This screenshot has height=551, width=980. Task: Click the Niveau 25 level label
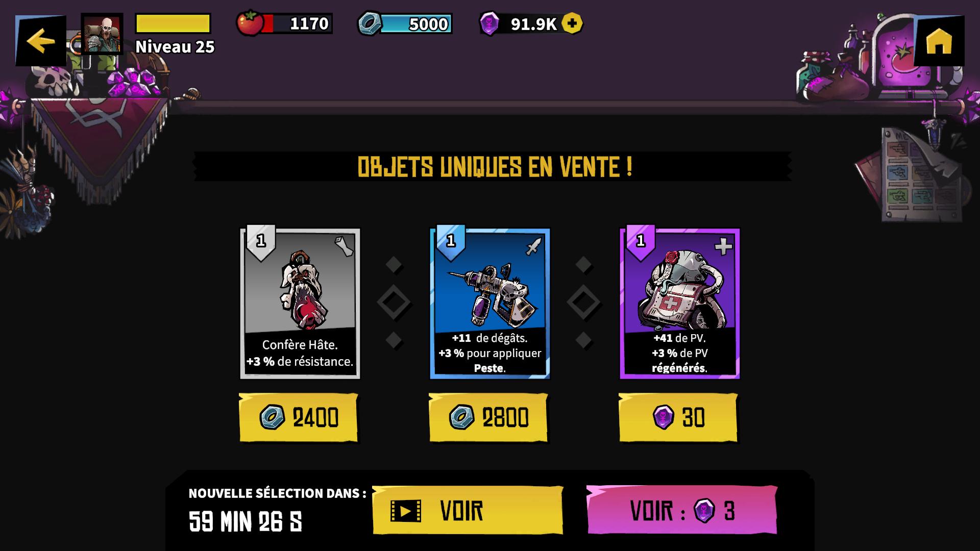175,47
